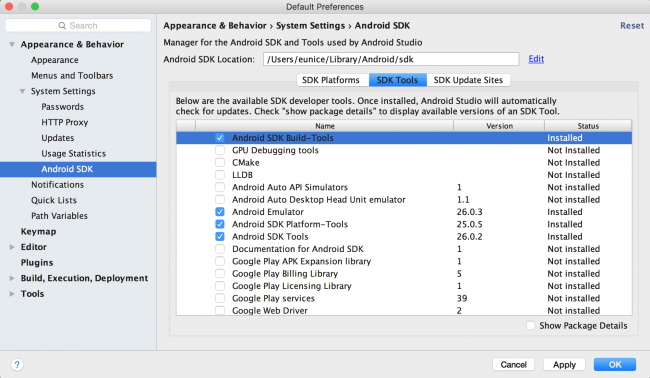Click the Apply button
This screenshot has height=378, width=650.
[564, 365]
